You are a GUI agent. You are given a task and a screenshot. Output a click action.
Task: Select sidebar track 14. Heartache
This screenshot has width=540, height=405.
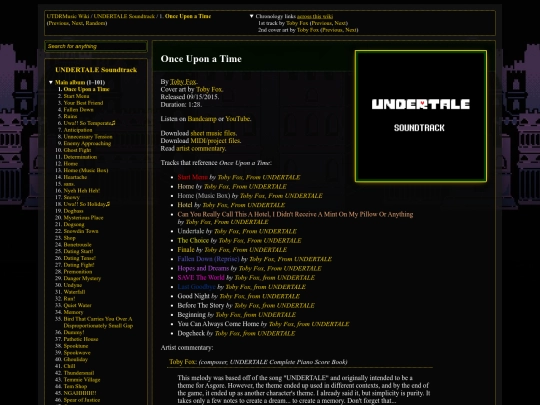click(x=75, y=177)
